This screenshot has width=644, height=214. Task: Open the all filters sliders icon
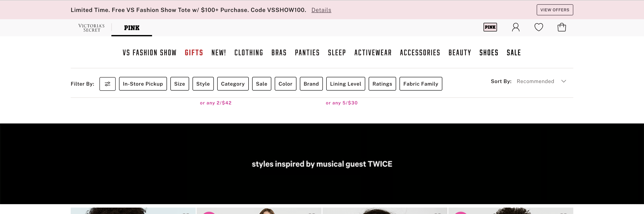click(x=108, y=84)
